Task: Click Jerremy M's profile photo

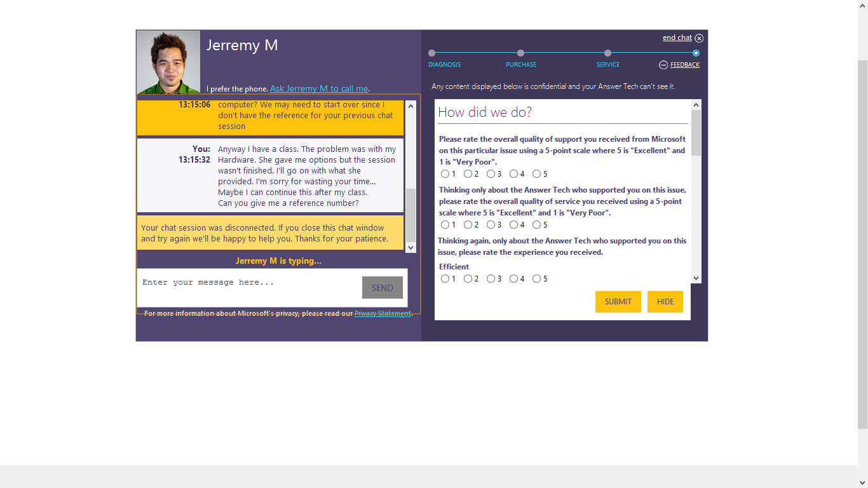Action: (x=168, y=62)
